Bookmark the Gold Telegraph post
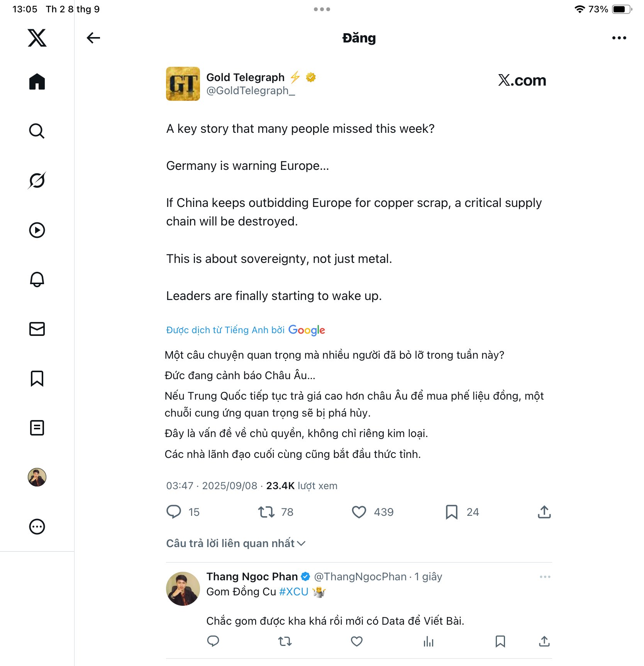The image size is (644, 666). pyautogui.click(x=451, y=512)
